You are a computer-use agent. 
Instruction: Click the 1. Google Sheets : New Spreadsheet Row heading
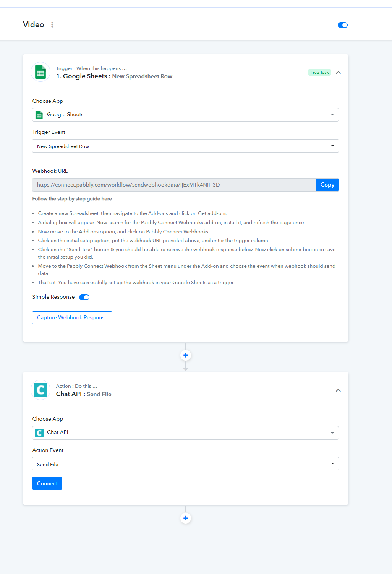(x=114, y=76)
